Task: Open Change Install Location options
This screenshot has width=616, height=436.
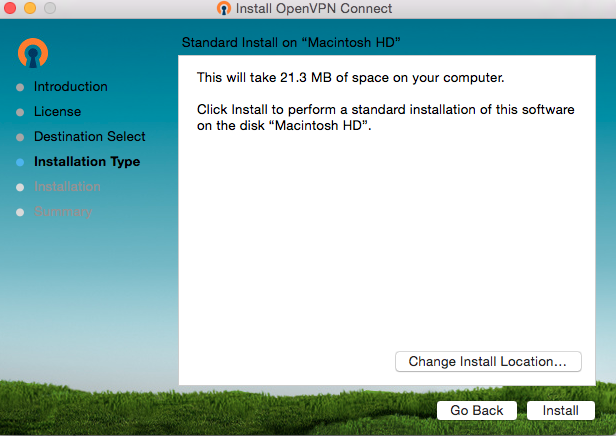Action: [488, 361]
